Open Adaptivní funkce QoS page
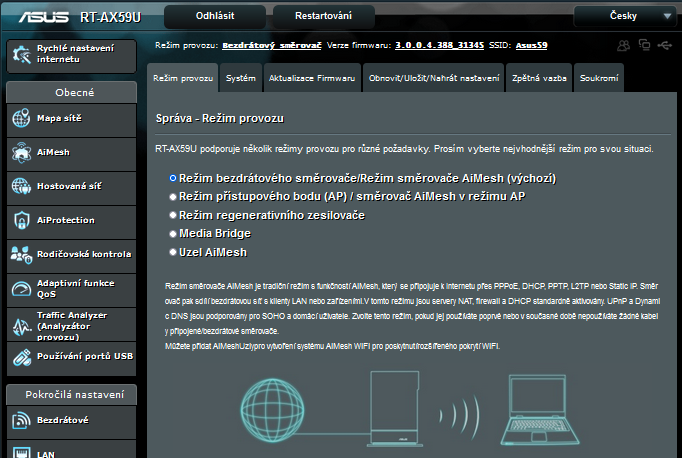Image resolution: width=682 pixels, height=458 pixels. click(68, 288)
